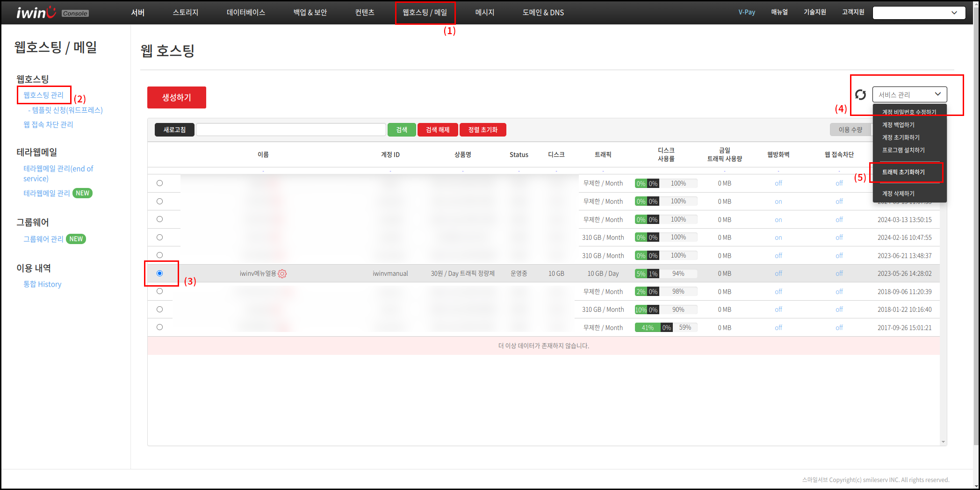Screen dimensions: 980x490
Task: Open the 매뉴얼 link
Action: (779, 12)
